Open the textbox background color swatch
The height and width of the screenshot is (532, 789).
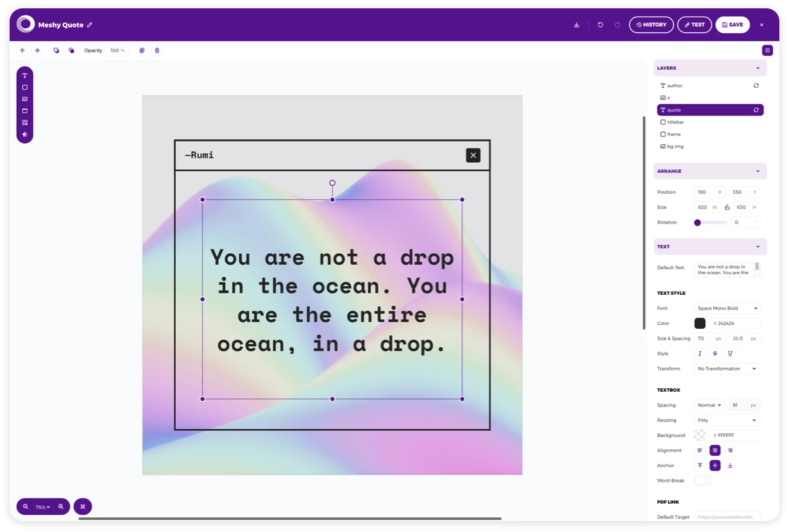pyautogui.click(x=700, y=436)
